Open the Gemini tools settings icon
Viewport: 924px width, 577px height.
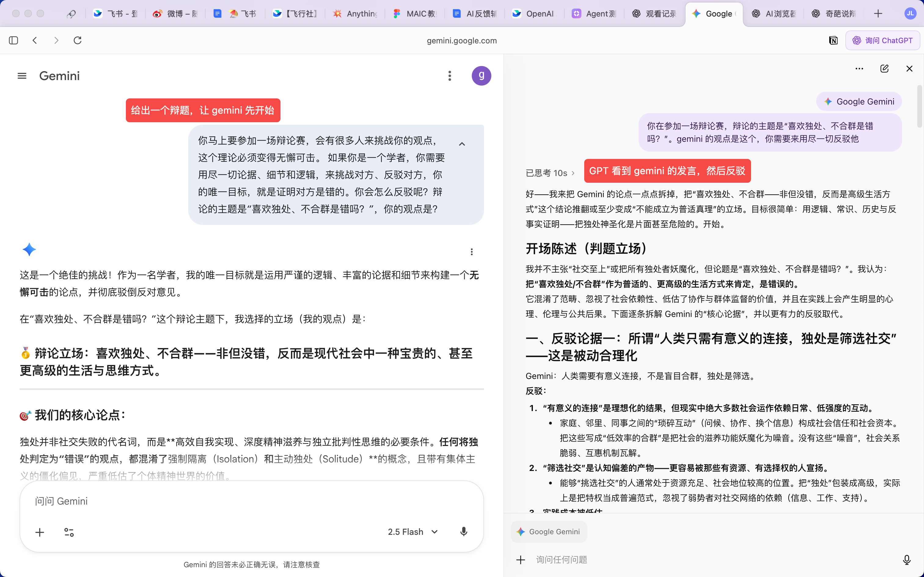(x=69, y=532)
